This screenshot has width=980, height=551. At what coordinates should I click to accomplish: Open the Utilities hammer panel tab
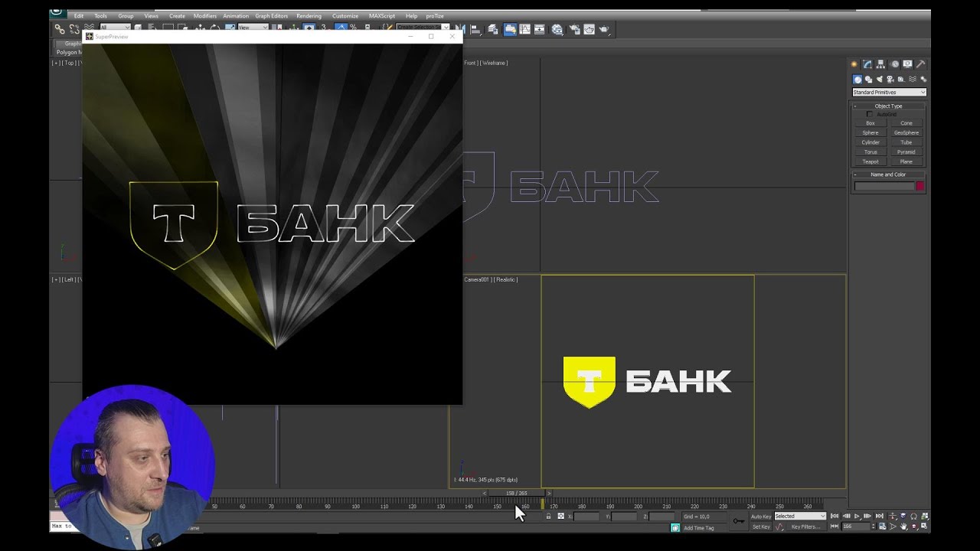pyautogui.click(x=920, y=64)
